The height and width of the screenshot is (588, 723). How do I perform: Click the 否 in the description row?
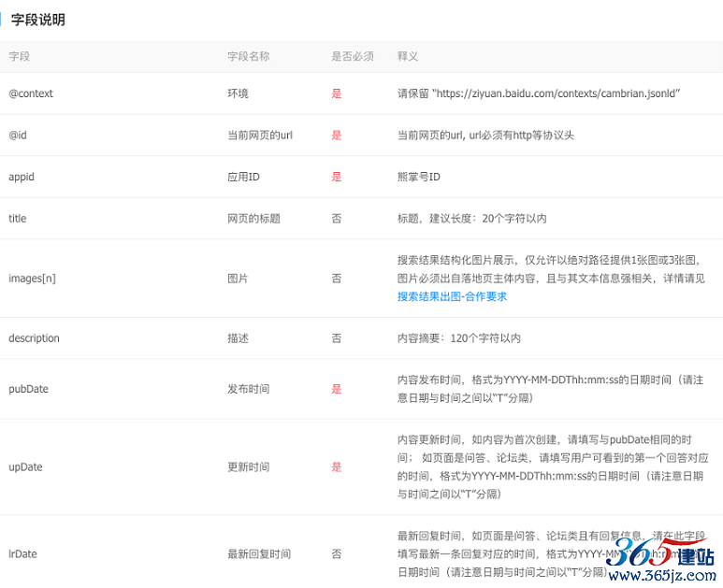click(337, 338)
